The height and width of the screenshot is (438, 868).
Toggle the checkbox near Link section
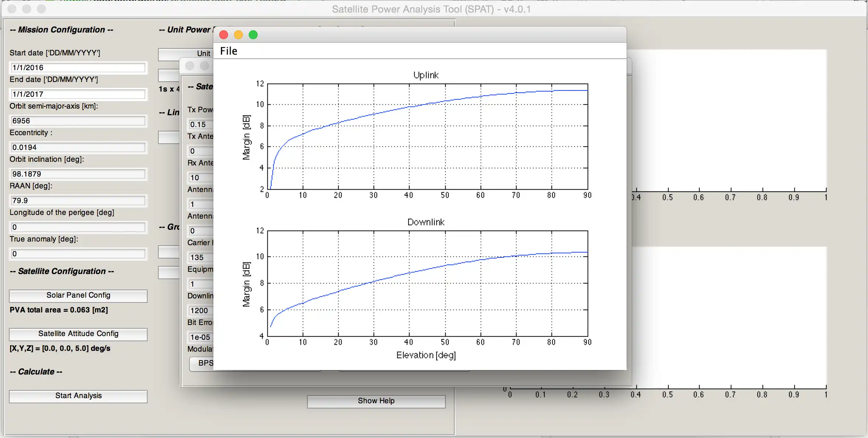[x=166, y=135]
